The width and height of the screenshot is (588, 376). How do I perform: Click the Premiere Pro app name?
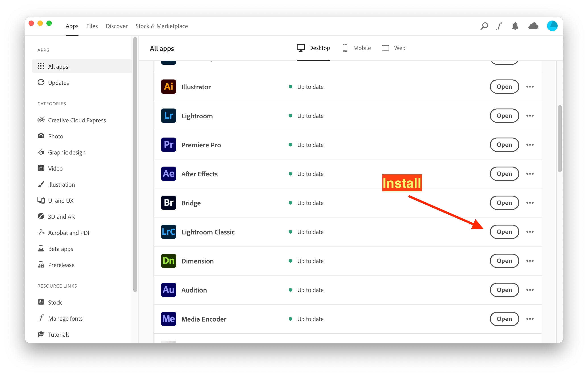click(201, 145)
